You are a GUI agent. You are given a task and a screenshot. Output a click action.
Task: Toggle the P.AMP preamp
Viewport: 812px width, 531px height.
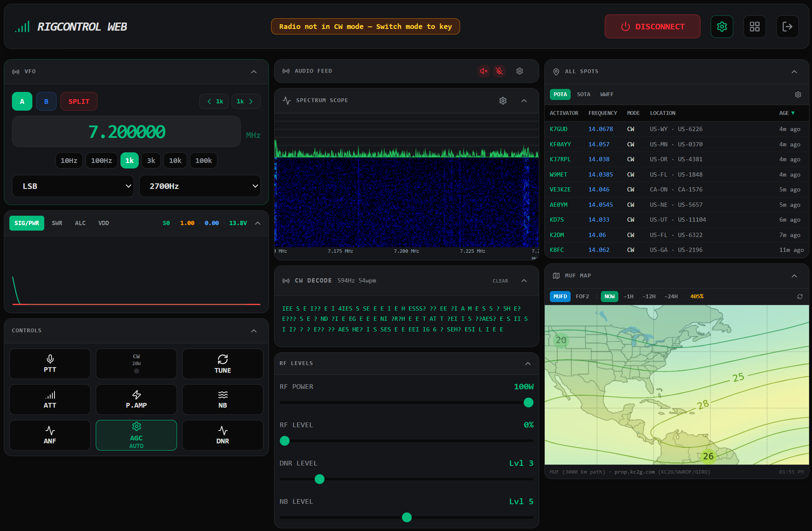[x=136, y=400]
